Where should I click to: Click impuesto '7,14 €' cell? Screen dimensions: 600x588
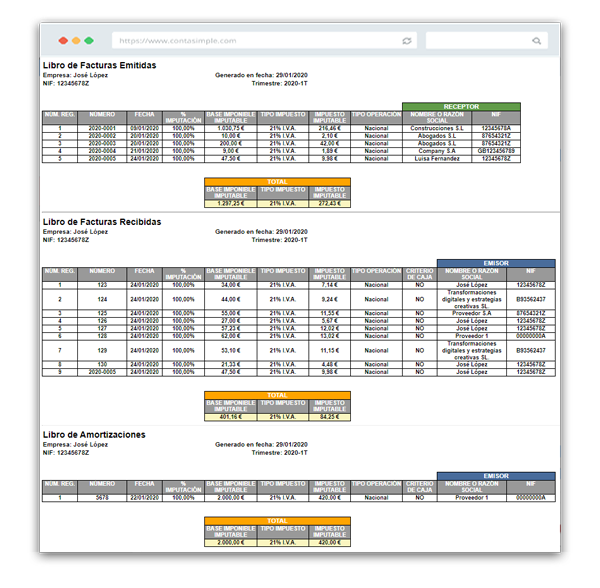329,285
